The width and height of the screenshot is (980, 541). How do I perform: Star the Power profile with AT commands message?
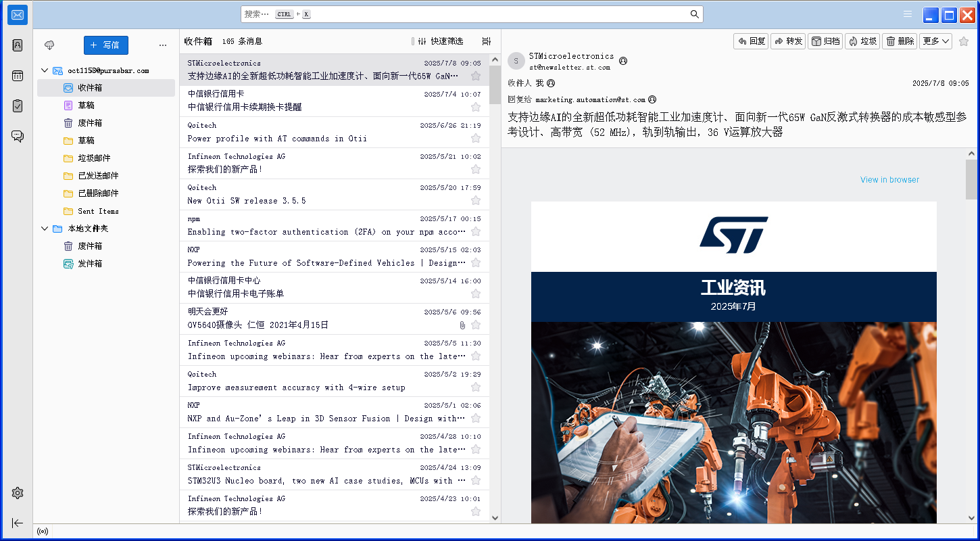click(x=476, y=138)
